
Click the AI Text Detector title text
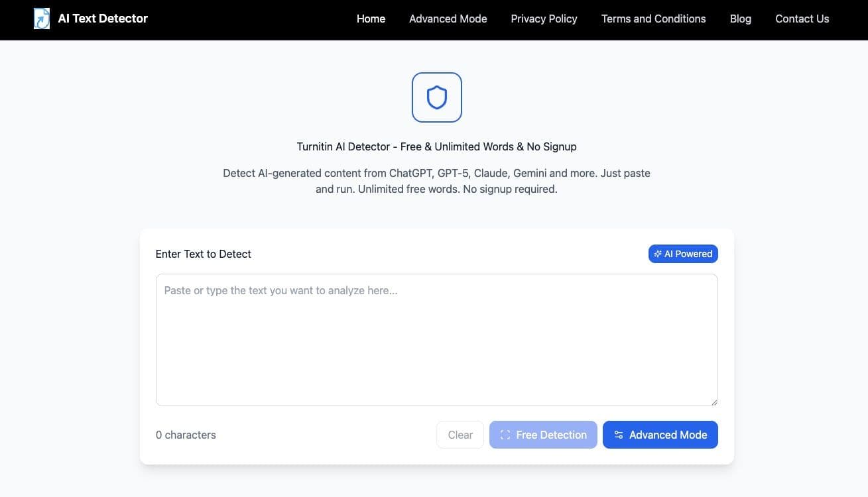coord(102,19)
